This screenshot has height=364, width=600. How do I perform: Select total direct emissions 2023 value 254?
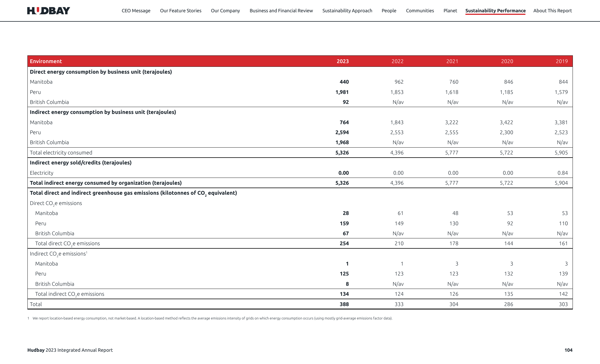[344, 244]
